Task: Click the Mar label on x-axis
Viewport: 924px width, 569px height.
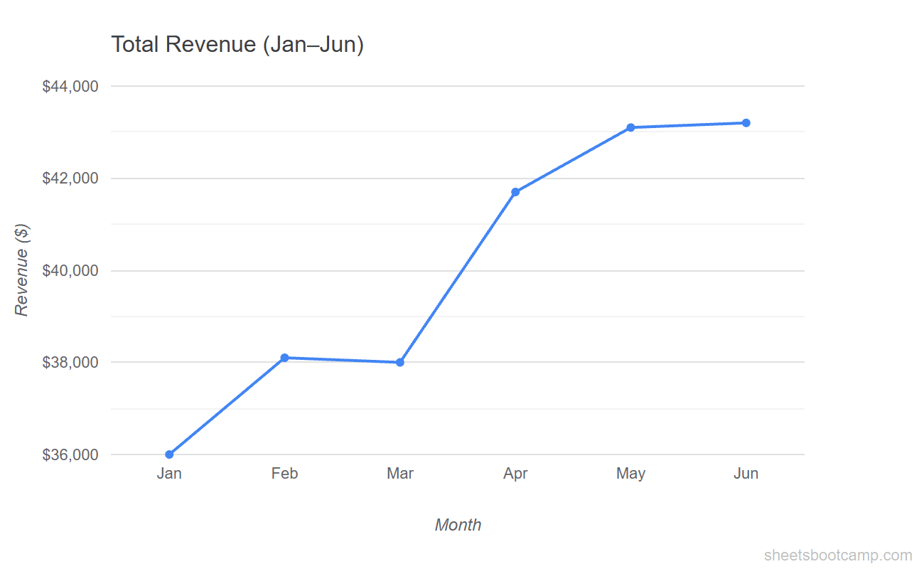Action: [400, 473]
